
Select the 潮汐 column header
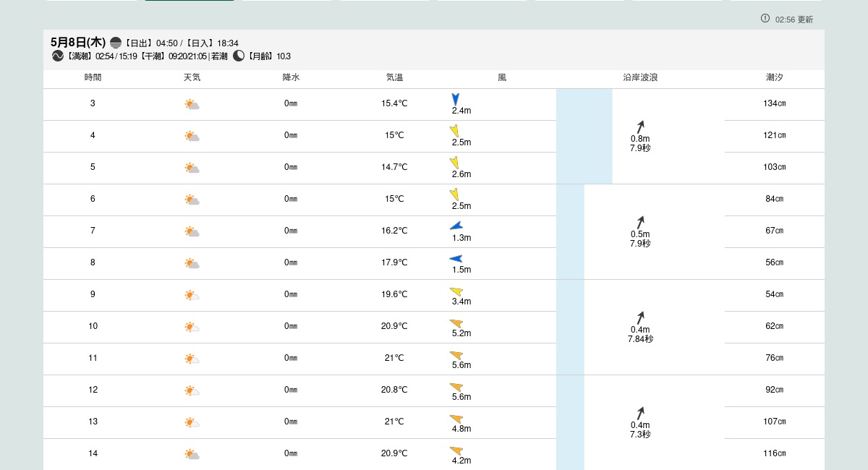[x=774, y=77]
